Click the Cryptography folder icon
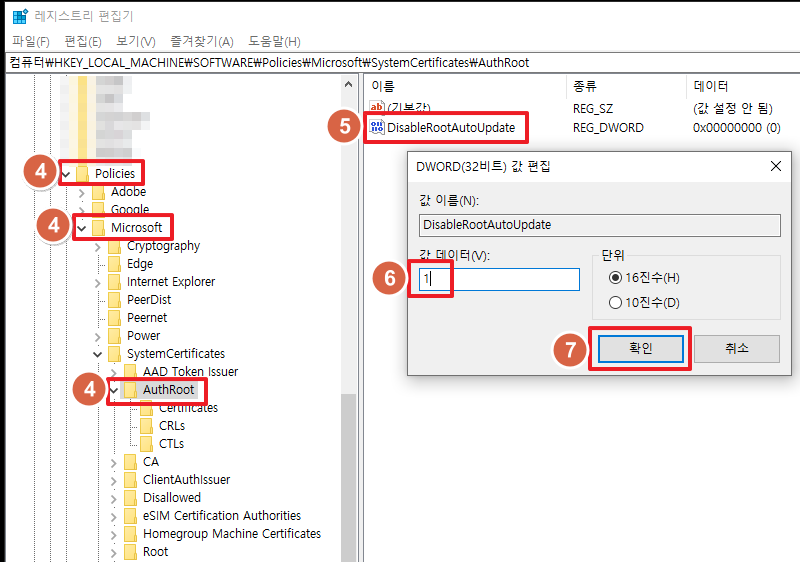The image size is (800, 562). [x=115, y=246]
